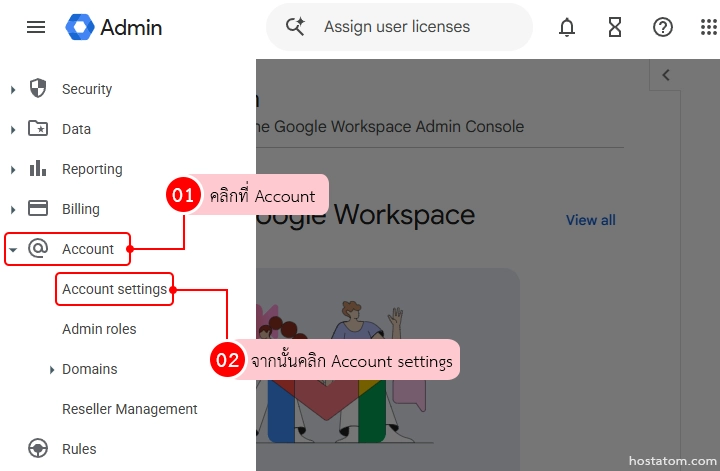Expand the Domains submenu arrow
Viewport: 720px width, 471px height.
(52, 370)
